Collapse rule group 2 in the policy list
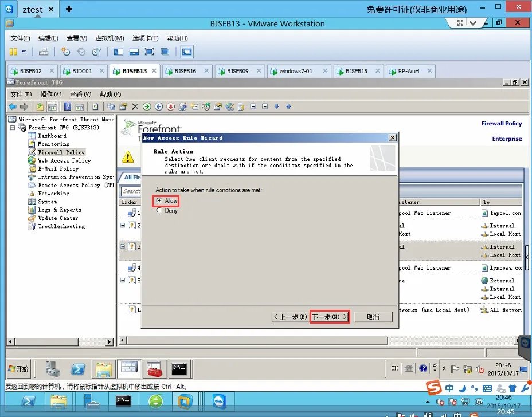Viewport: 532px width, 417px height. 123,226
